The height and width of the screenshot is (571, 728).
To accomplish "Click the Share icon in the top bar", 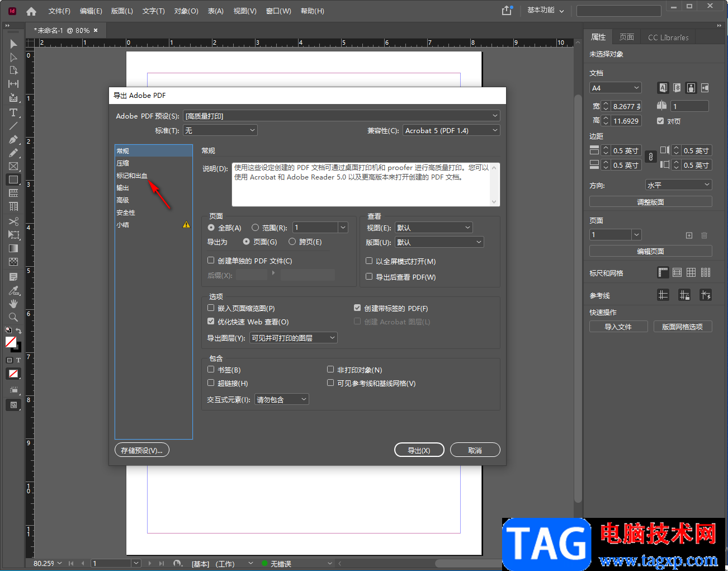I will [507, 11].
